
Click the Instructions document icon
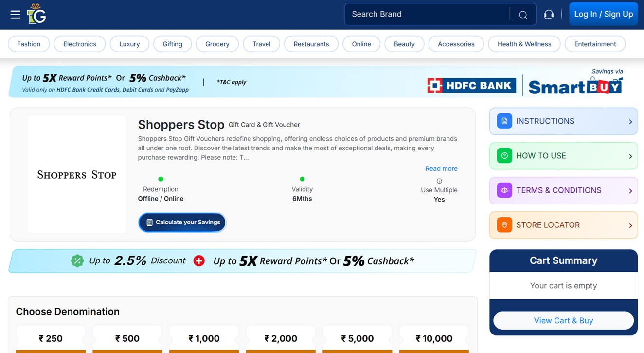(x=504, y=121)
